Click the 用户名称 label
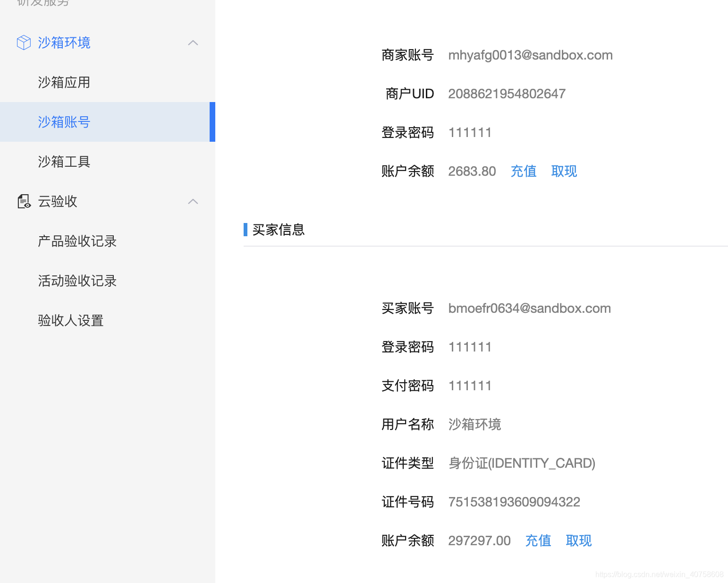 [407, 424]
